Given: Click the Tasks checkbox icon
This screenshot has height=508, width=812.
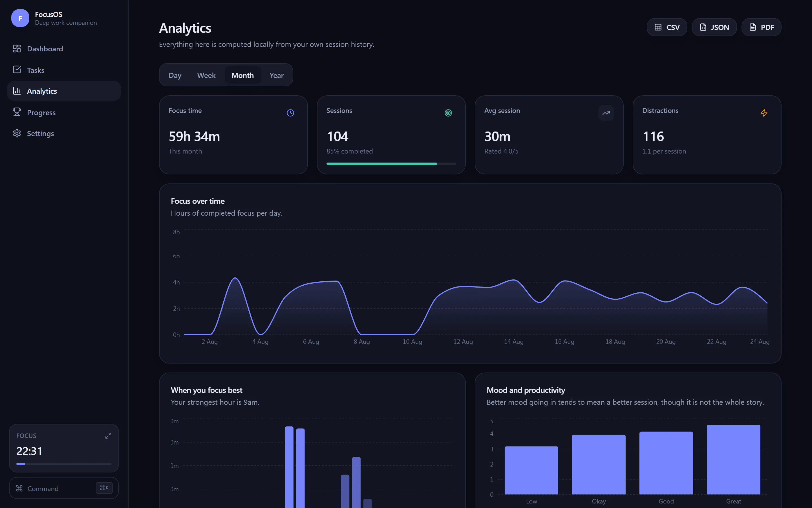Looking at the screenshot, I should pyautogui.click(x=17, y=69).
